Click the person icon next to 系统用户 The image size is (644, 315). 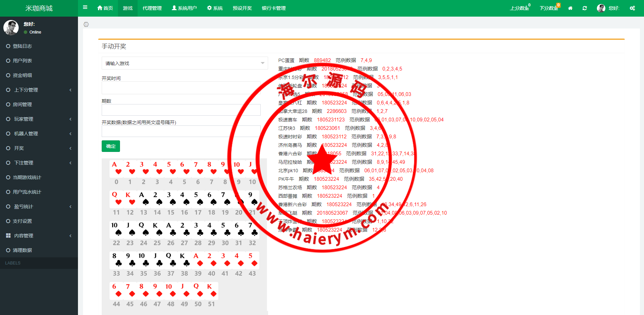[x=174, y=8]
